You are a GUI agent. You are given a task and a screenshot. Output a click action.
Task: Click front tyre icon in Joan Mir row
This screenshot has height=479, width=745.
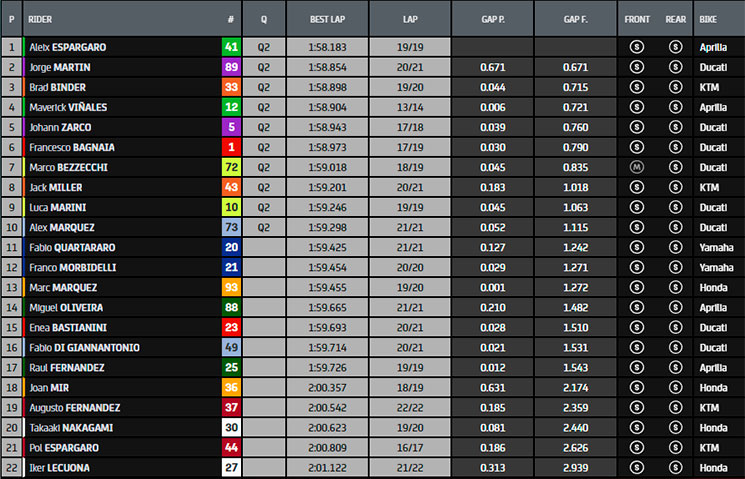637,387
